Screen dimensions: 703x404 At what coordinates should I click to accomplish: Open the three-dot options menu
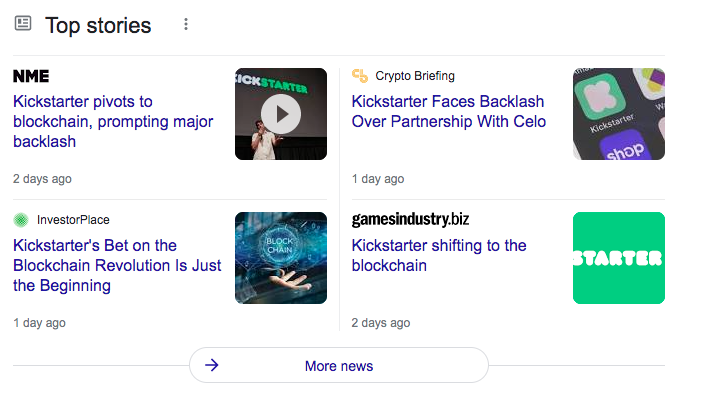tap(186, 24)
